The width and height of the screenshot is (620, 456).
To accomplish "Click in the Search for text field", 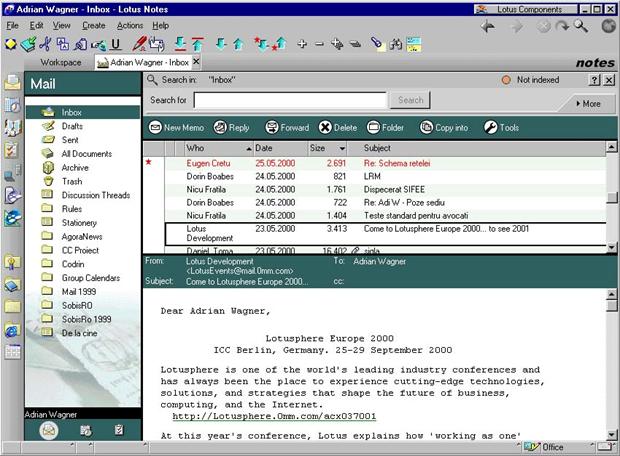I will pos(290,100).
